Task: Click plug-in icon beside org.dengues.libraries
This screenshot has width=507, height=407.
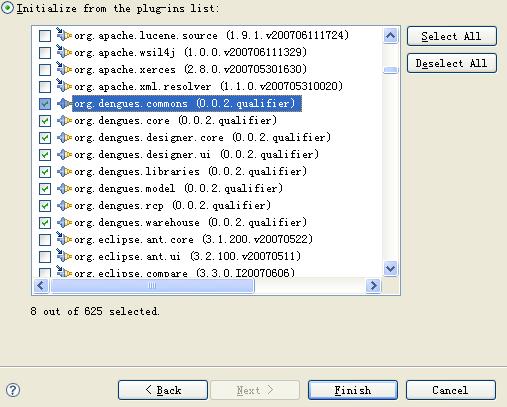Action: point(64,171)
